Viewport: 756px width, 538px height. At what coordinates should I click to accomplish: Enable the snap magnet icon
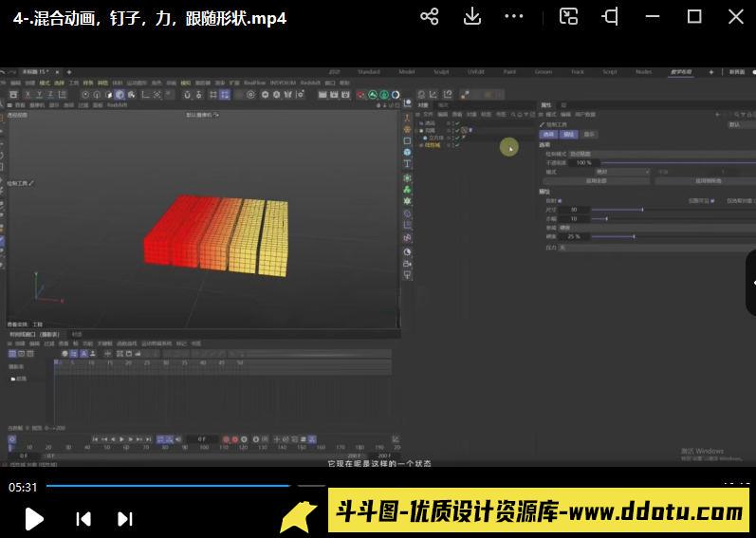(187, 95)
